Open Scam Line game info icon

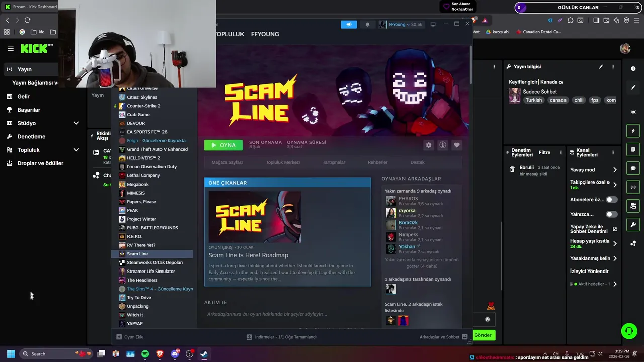[443, 145]
